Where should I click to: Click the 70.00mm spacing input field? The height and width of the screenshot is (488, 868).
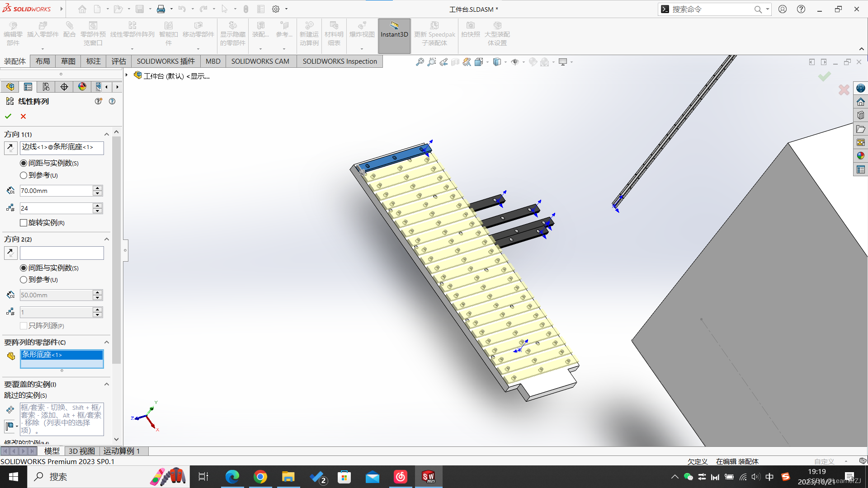click(56, 191)
